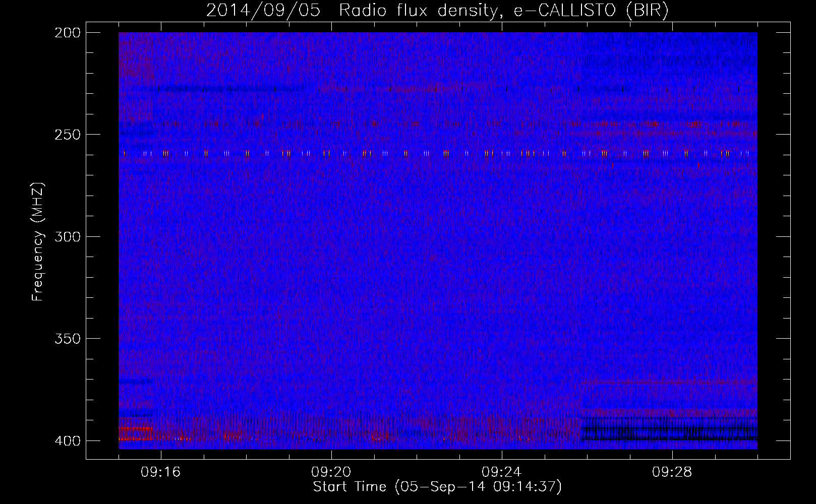Click the plot title '2014/09/05 Radio flux density, e-CALLISTO (BIR)'
The image size is (816, 504).
pos(437,10)
